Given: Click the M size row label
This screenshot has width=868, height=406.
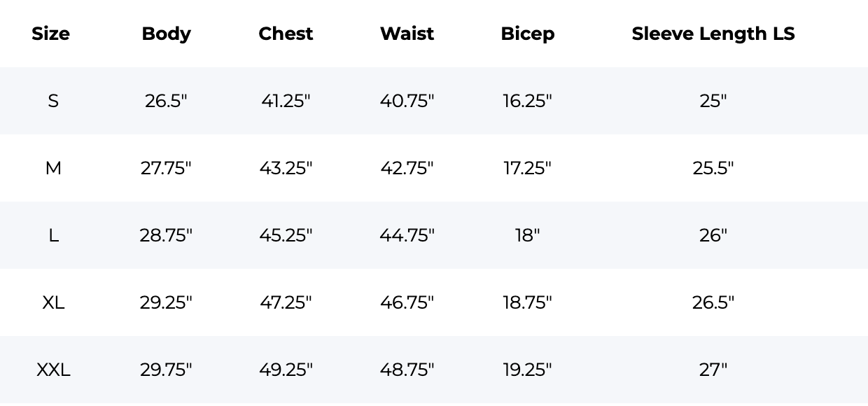Looking at the screenshot, I should coord(53,168).
